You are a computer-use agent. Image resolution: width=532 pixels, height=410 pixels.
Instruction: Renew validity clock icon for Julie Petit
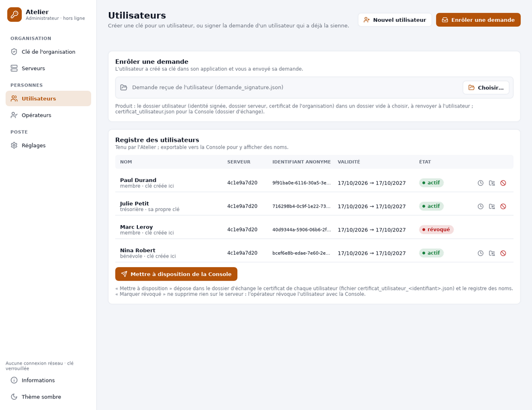[x=480, y=207]
